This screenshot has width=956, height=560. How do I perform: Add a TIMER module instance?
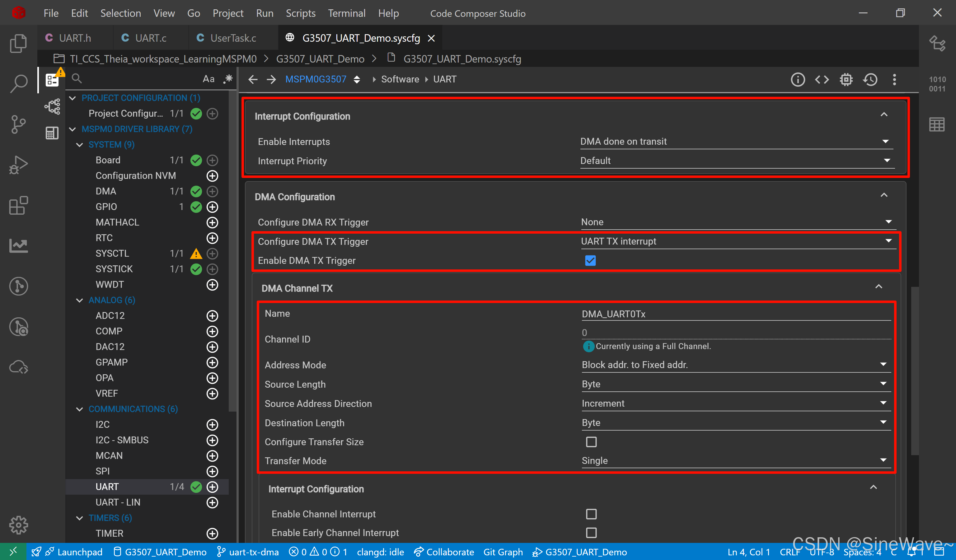point(213,534)
